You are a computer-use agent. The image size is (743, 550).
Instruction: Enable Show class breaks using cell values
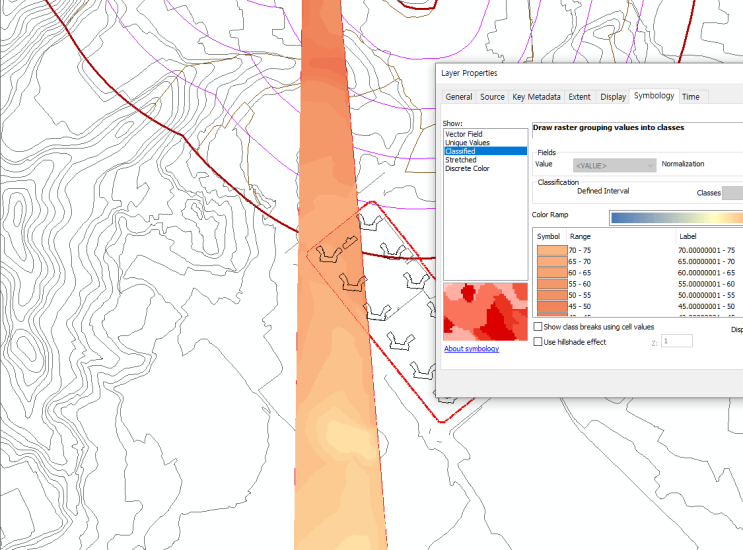click(x=539, y=327)
